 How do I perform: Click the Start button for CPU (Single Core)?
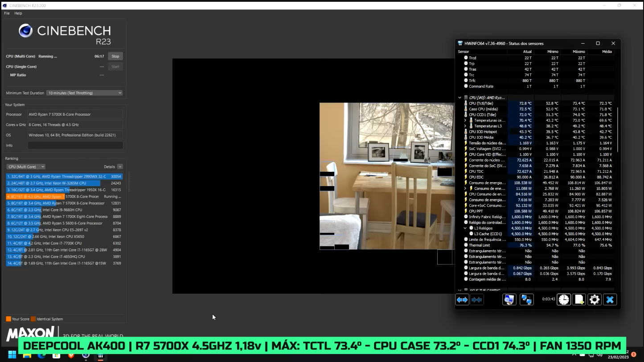tap(115, 66)
